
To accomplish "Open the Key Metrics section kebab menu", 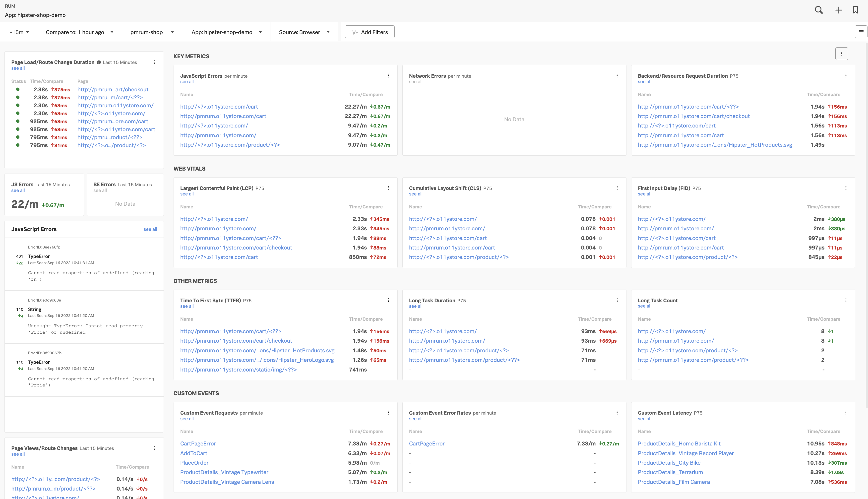I will 842,54.
